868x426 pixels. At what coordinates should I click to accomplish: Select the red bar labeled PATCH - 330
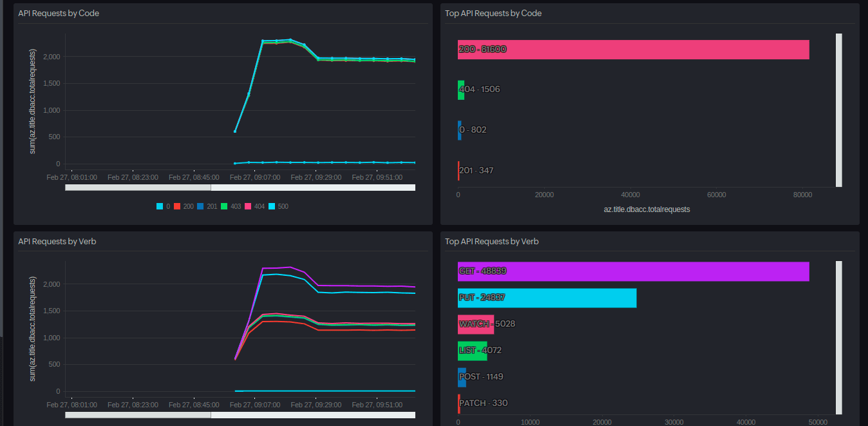click(459, 403)
